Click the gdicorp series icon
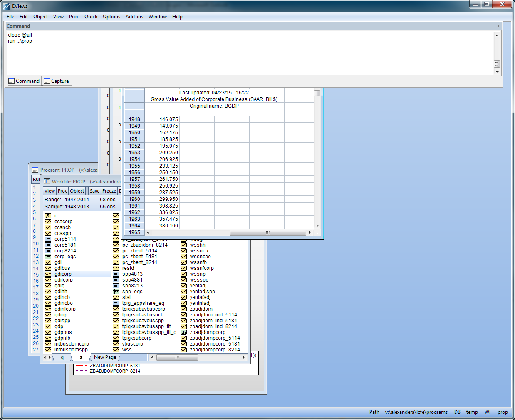This screenshot has height=420, width=515. (48, 274)
